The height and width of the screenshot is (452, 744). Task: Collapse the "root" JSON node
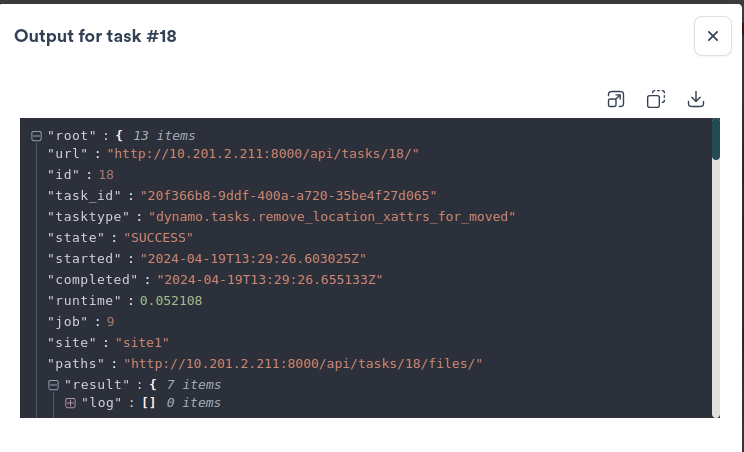click(x=36, y=136)
